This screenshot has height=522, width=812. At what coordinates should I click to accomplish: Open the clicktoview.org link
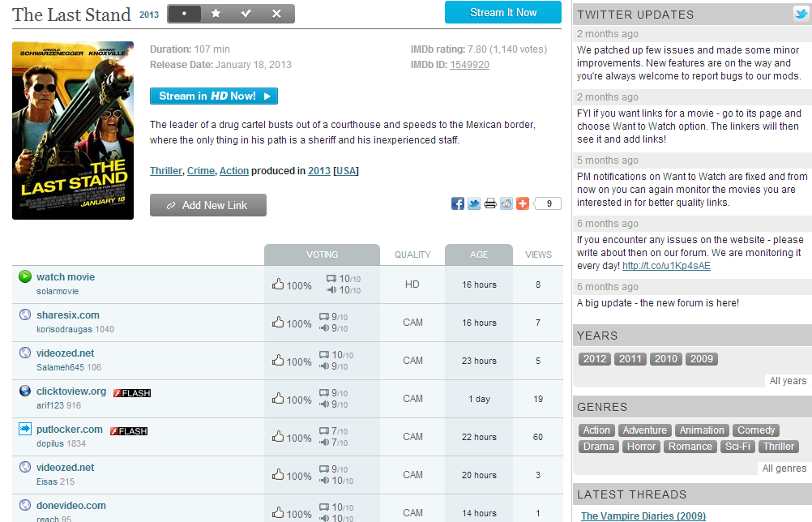click(71, 391)
